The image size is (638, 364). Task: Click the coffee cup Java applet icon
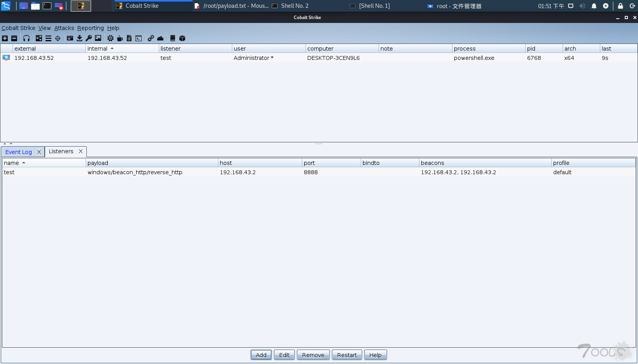(x=120, y=38)
